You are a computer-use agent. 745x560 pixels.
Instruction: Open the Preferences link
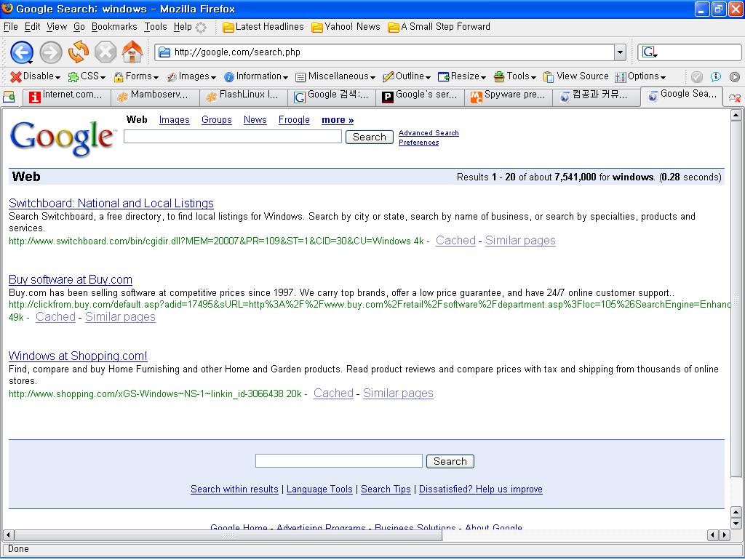[x=418, y=143]
